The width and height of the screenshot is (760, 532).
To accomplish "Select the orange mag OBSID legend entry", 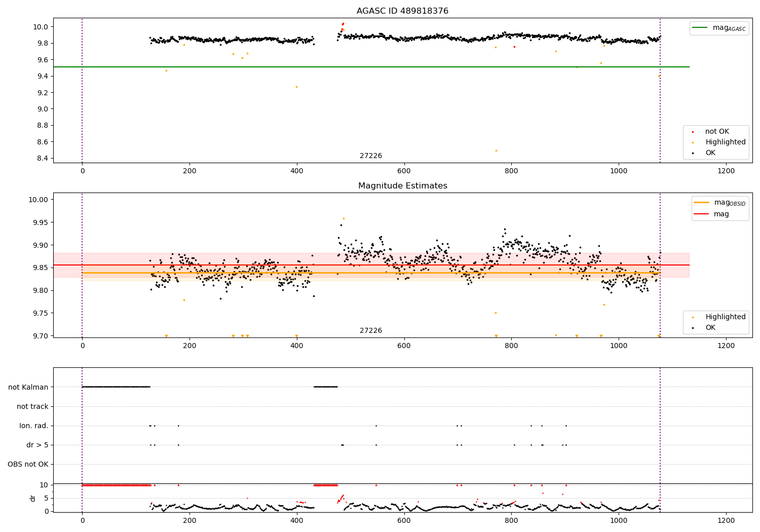I will pyautogui.click(x=719, y=203).
